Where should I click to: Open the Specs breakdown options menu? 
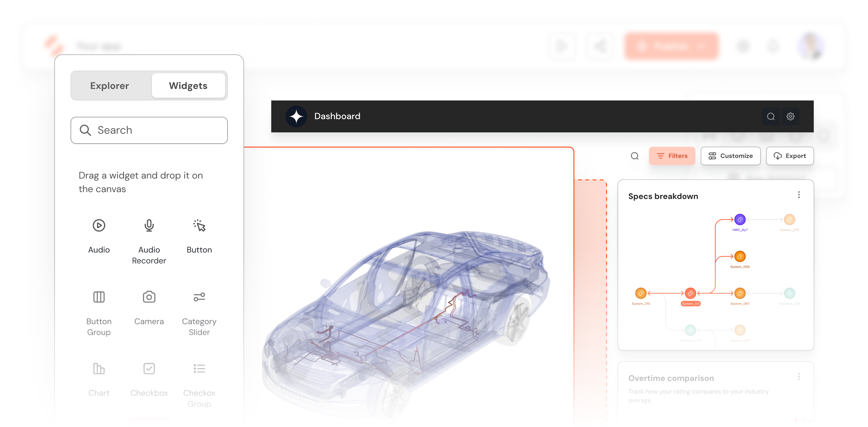(x=799, y=194)
